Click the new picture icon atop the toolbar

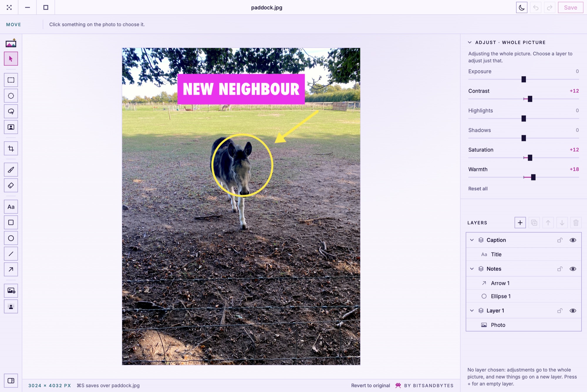[x=11, y=43]
